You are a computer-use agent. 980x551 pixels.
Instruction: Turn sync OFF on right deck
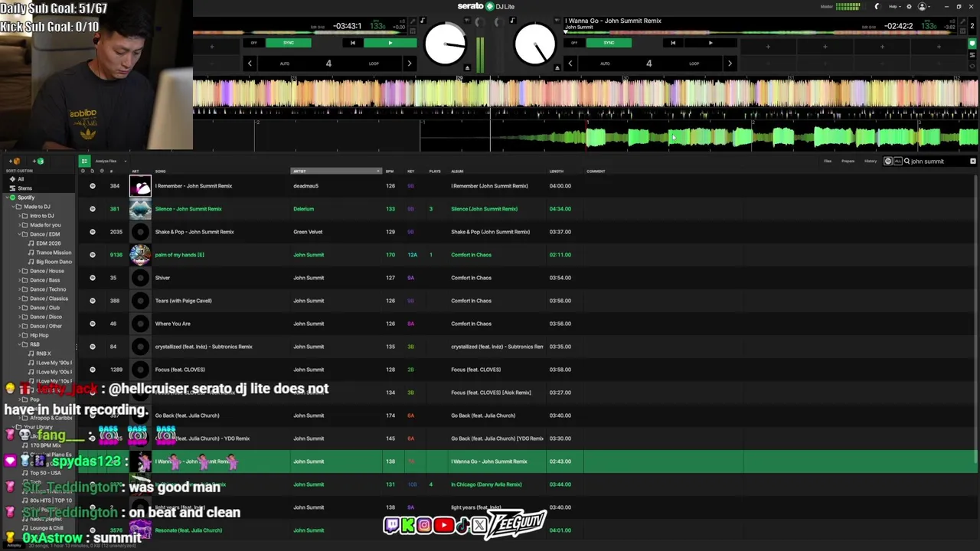(574, 43)
